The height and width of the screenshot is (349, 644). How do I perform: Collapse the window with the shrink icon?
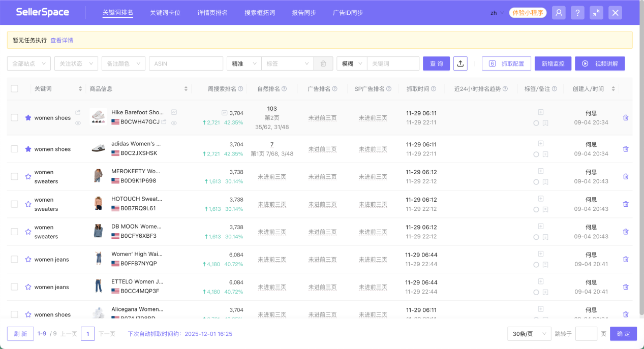[596, 12]
